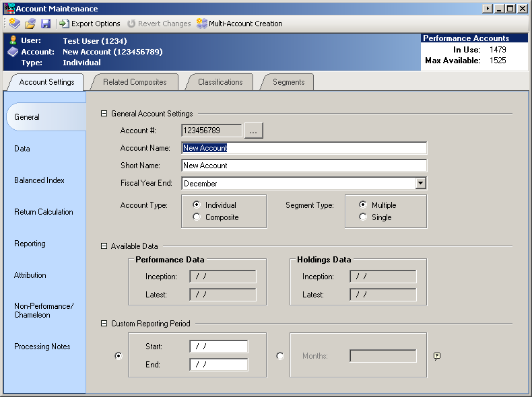Select the Composite account type
The height and width of the screenshot is (397, 532).
tap(197, 217)
